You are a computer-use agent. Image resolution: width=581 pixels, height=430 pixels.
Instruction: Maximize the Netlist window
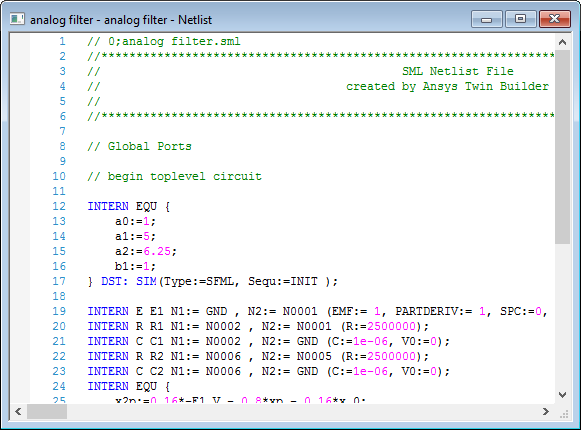[x=520, y=19]
